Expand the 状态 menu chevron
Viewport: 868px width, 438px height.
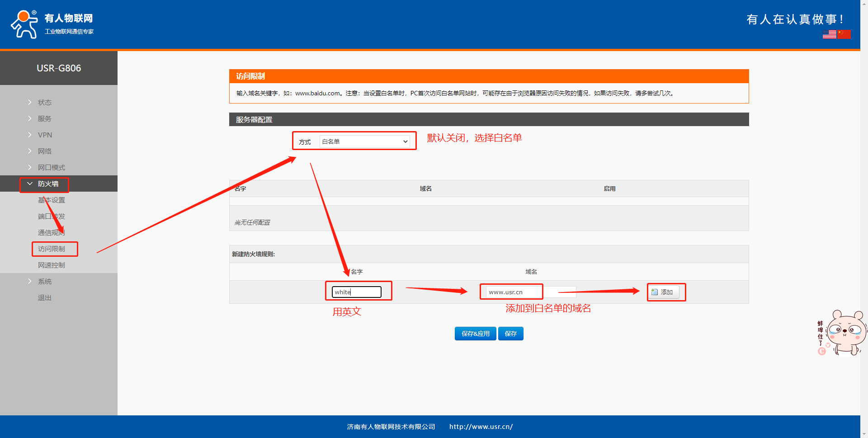coord(30,102)
